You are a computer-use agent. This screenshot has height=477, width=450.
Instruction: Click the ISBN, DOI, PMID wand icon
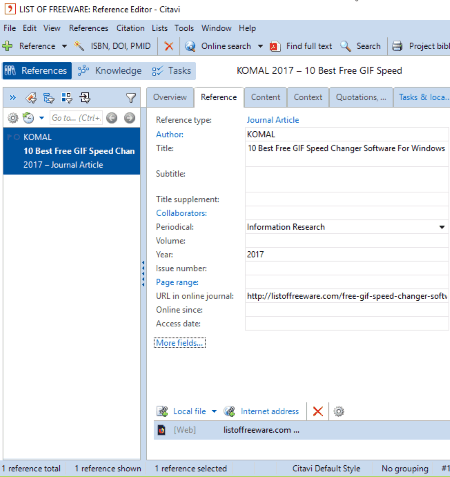[x=79, y=46]
